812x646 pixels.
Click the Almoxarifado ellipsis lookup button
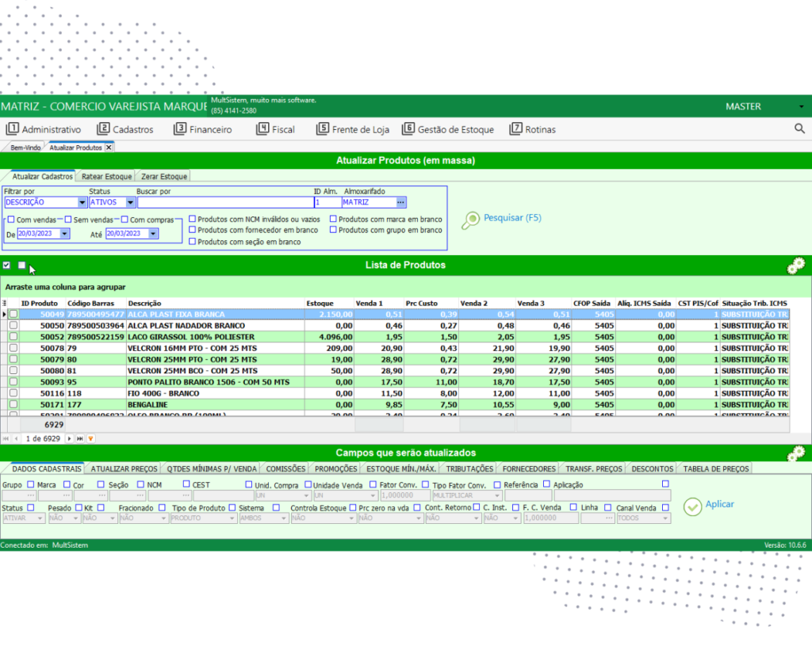coord(401,202)
